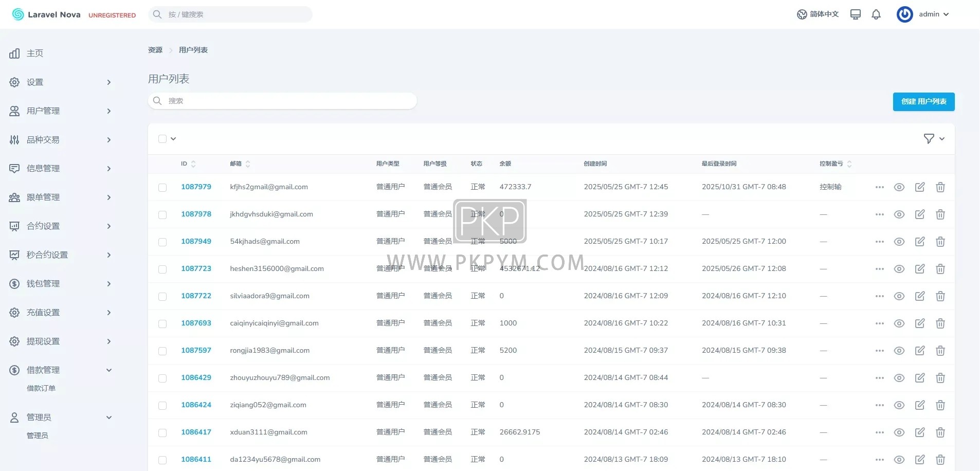Focus the 用户列表 search field
Viewport: 980px width, 471px height.
282,101
